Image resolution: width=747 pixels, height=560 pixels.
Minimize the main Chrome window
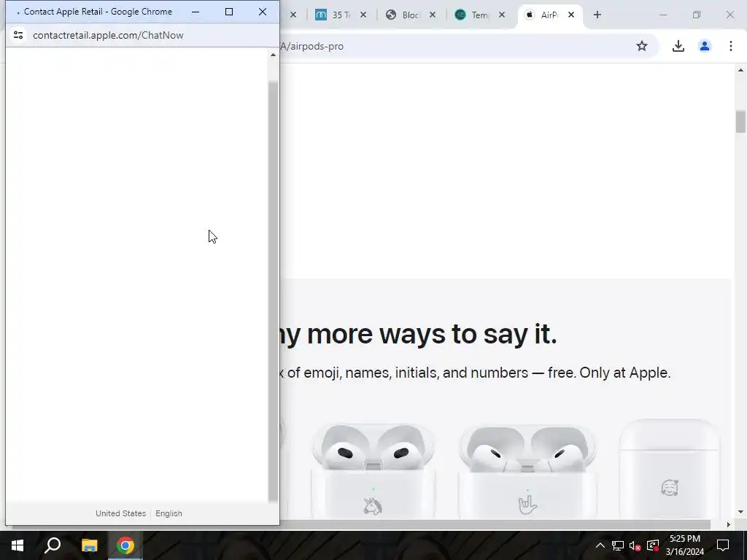tap(662, 15)
